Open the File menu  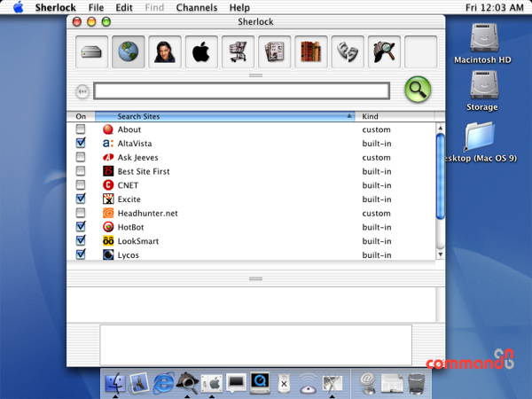pos(96,7)
